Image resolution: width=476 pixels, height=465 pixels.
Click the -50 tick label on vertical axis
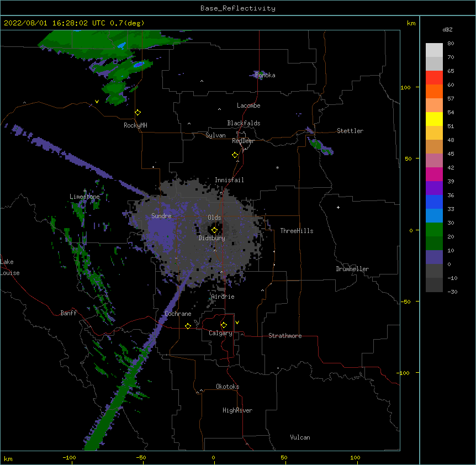coord(405,302)
